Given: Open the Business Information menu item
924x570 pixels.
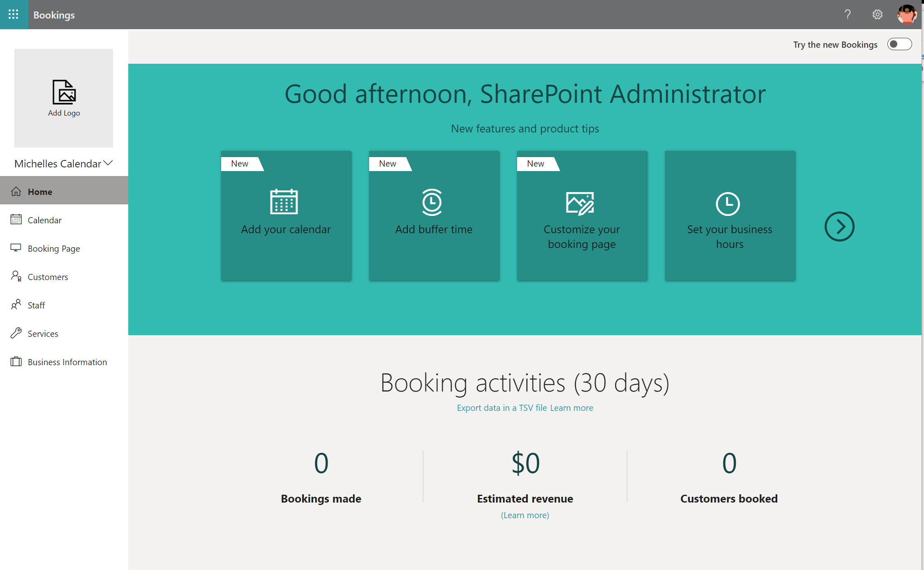Looking at the screenshot, I should click(x=64, y=362).
